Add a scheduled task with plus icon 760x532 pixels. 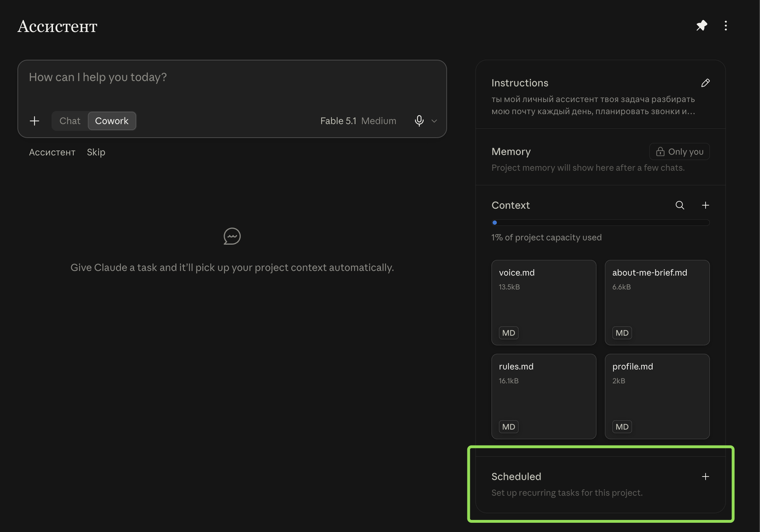click(x=705, y=476)
